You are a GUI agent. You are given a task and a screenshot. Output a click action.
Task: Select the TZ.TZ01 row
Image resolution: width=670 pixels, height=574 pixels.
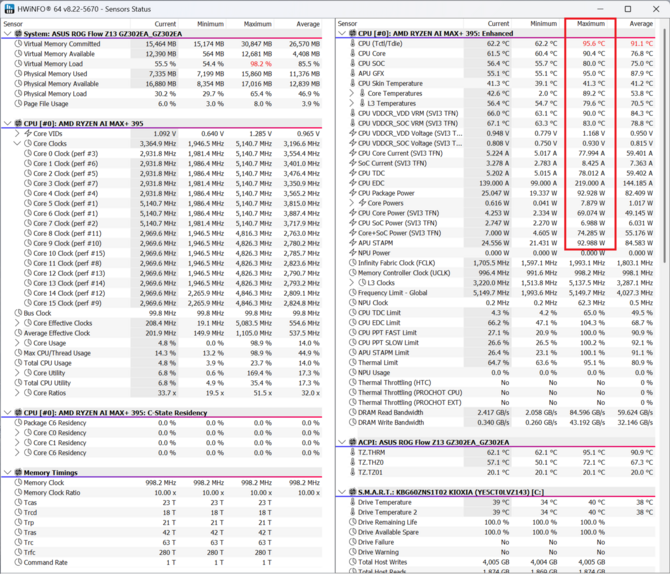[496, 472]
